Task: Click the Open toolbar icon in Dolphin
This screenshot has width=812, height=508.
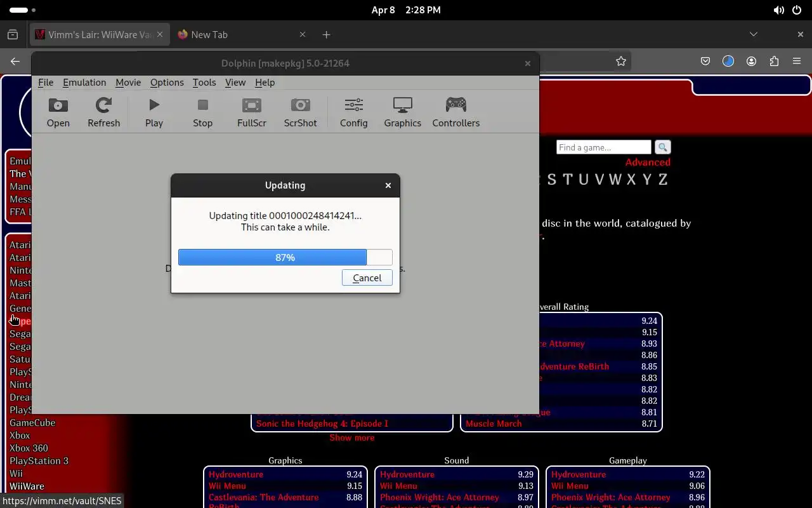Action: pyautogui.click(x=58, y=112)
